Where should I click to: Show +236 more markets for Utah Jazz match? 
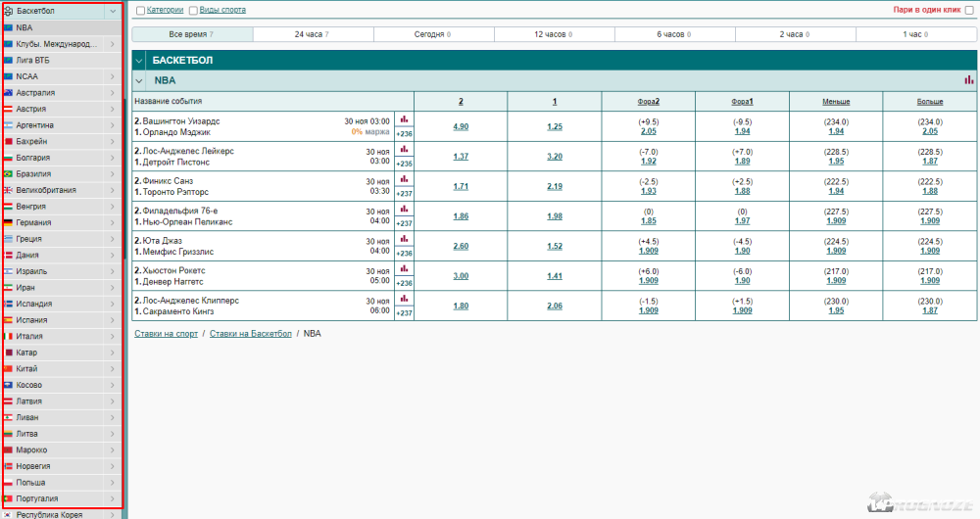(404, 253)
